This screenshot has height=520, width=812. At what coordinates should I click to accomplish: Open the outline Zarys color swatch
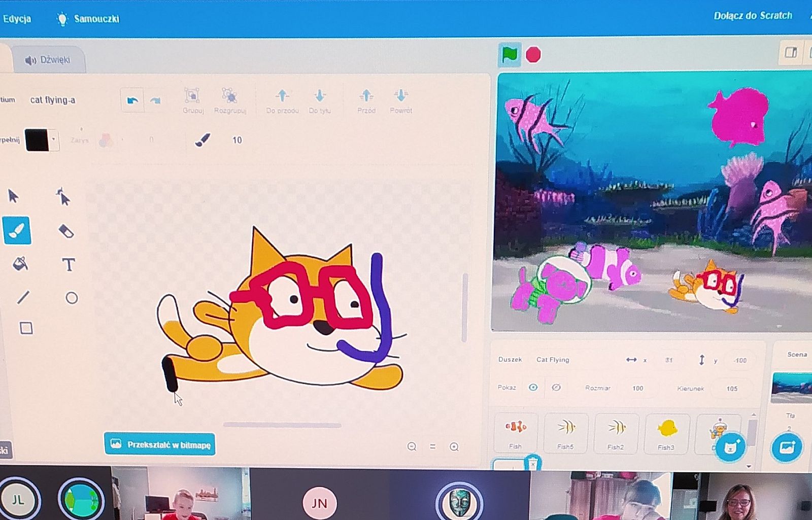[x=106, y=140]
